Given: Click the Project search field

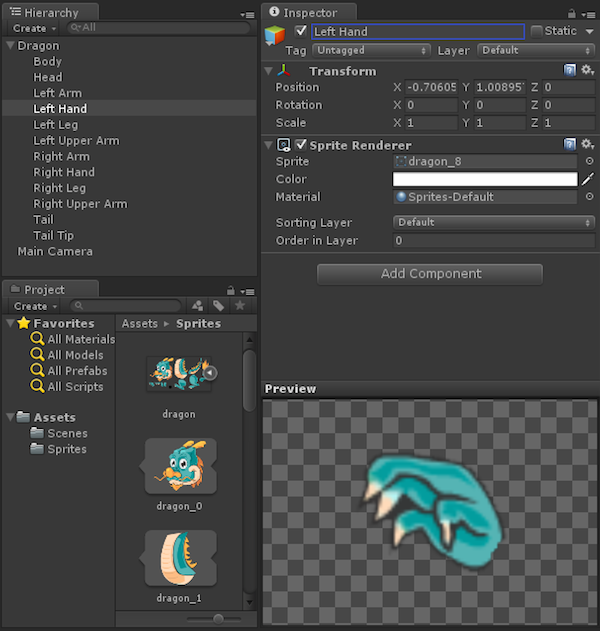Looking at the screenshot, I should 126,306.
